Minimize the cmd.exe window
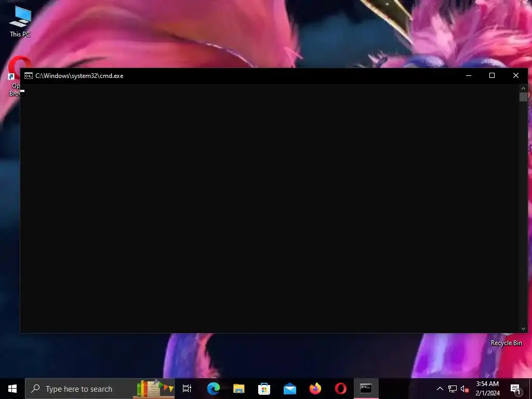This screenshot has width=532, height=399. point(469,76)
